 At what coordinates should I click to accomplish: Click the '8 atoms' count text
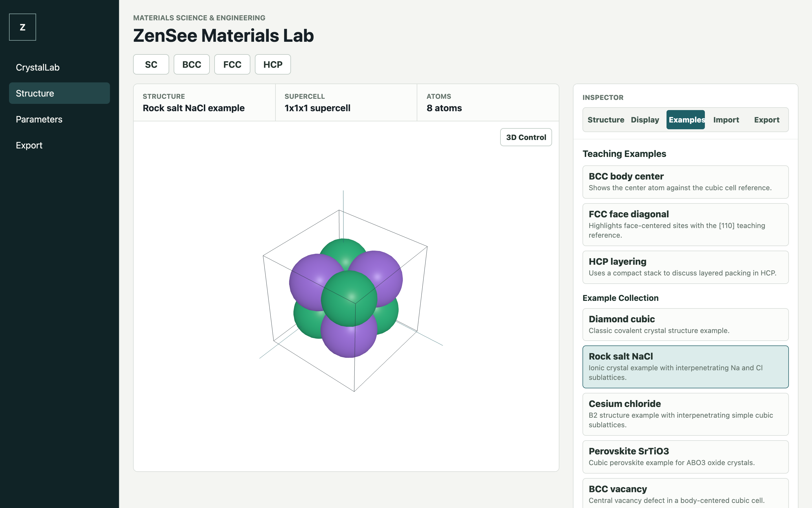pos(444,108)
